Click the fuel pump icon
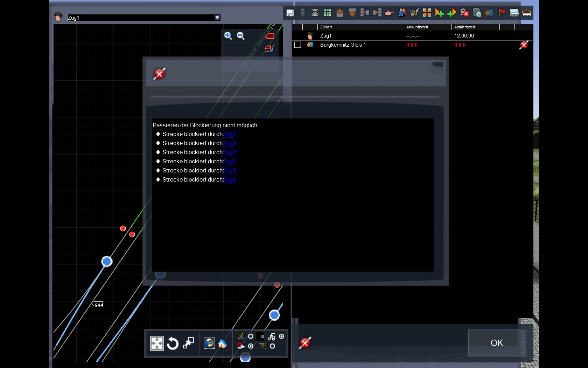The width and height of the screenshot is (588, 368). (x=414, y=13)
